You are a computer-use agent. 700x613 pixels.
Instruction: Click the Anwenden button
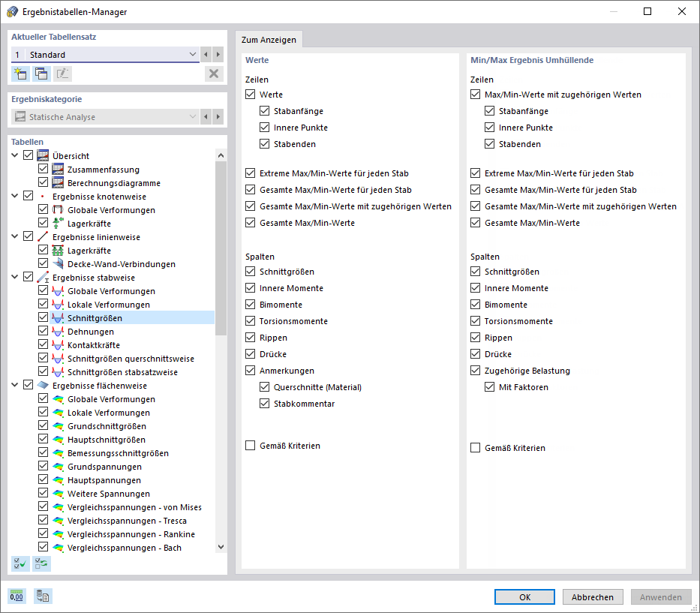click(661, 597)
